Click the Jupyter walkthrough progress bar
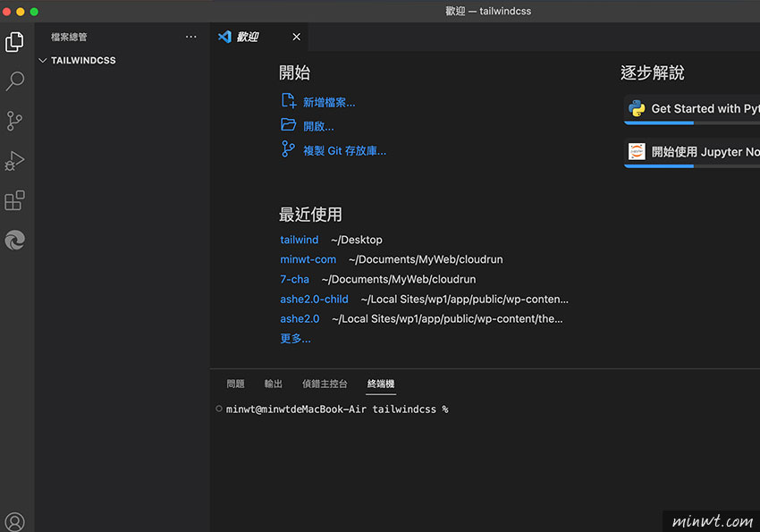This screenshot has width=760, height=532. [692, 166]
